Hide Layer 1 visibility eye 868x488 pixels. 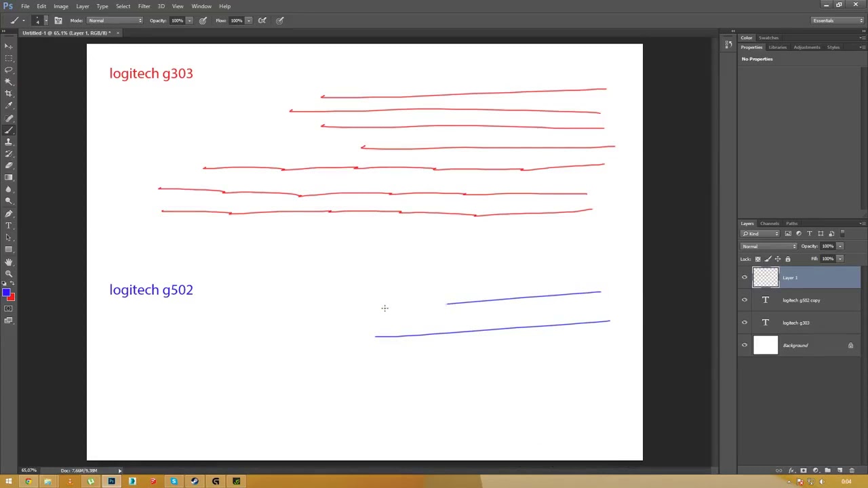point(745,277)
